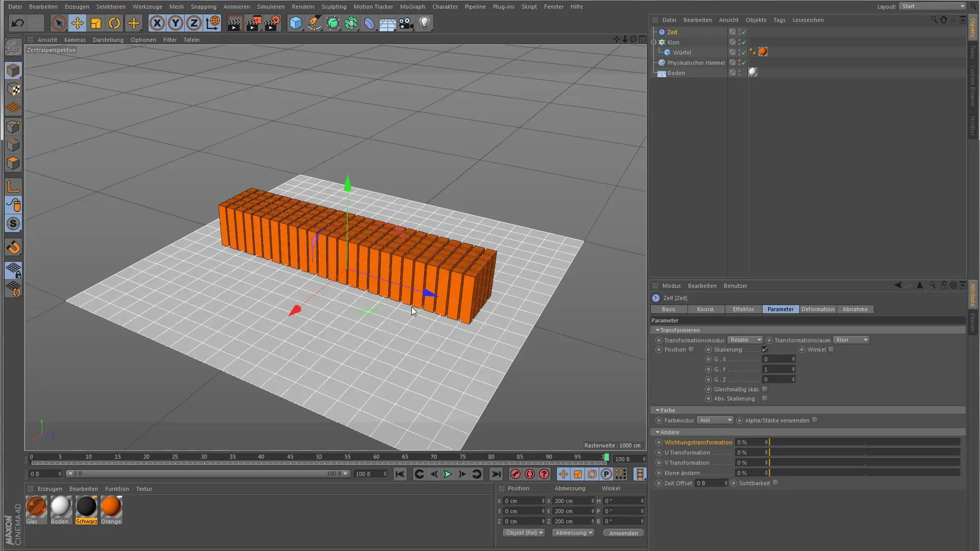The image size is (980, 551).
Task: Toggle Y axis lock
Action: click(x=176, y=23)
